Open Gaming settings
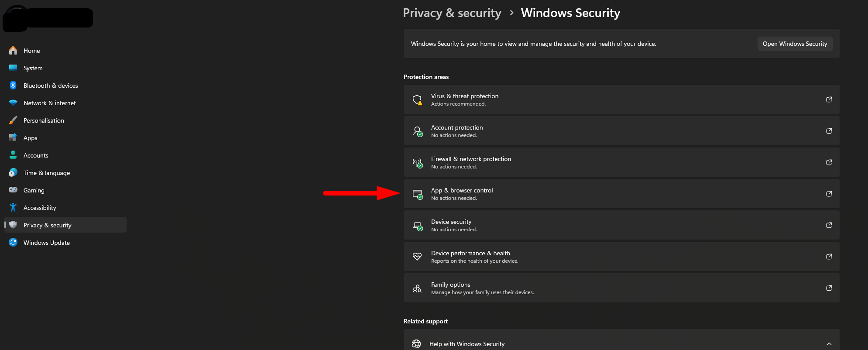Viewport: 868px width, 350px height. click(65, 190)
